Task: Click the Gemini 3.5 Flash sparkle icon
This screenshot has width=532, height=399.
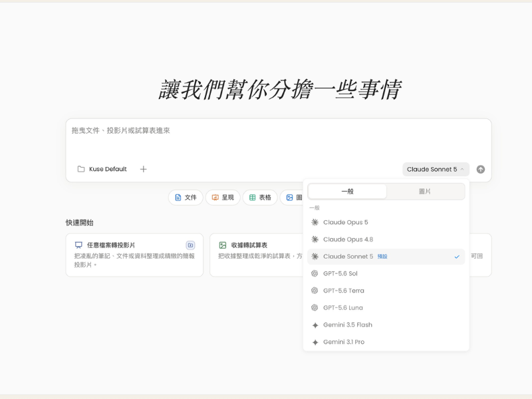Action: 315,325
